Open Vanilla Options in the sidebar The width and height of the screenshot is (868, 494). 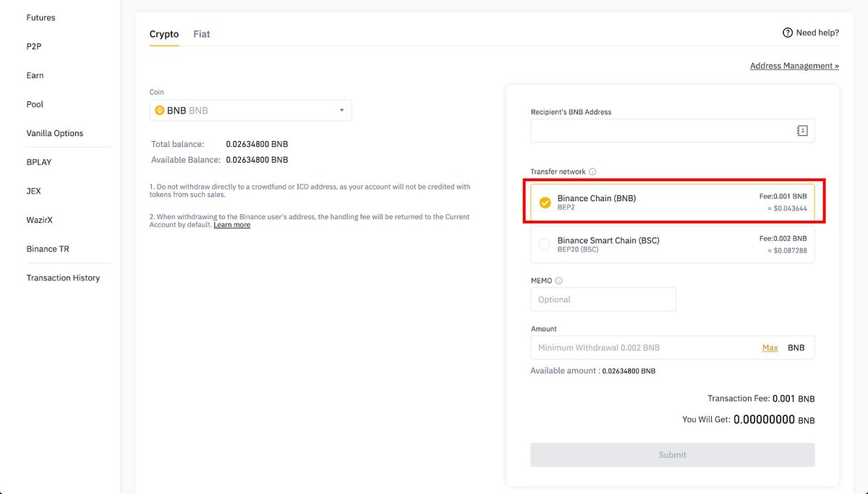55,133
